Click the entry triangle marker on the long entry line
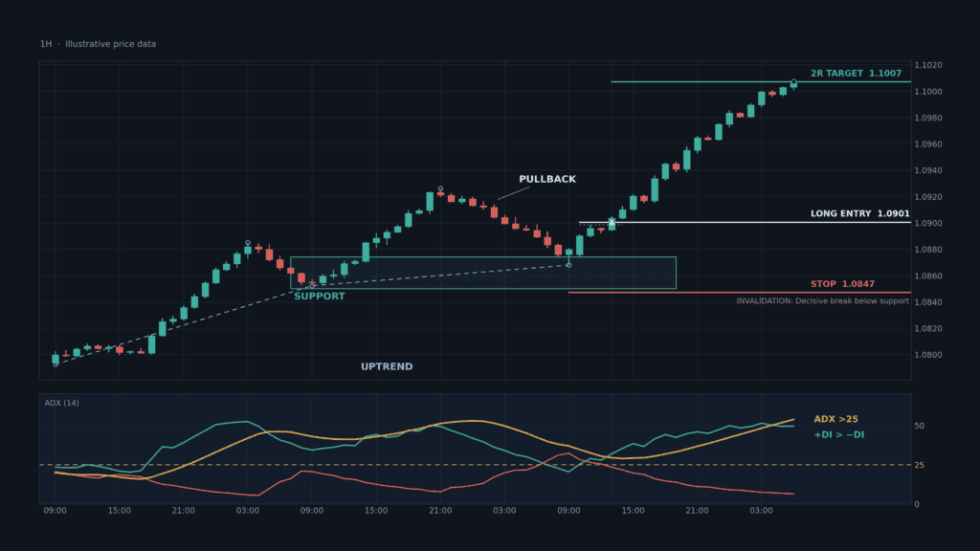The width and height of the screenshot is (980, 551). pos(612,222)
